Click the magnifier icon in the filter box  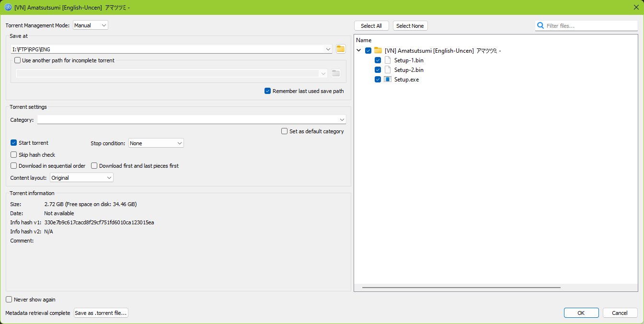[x=540, y=26]
